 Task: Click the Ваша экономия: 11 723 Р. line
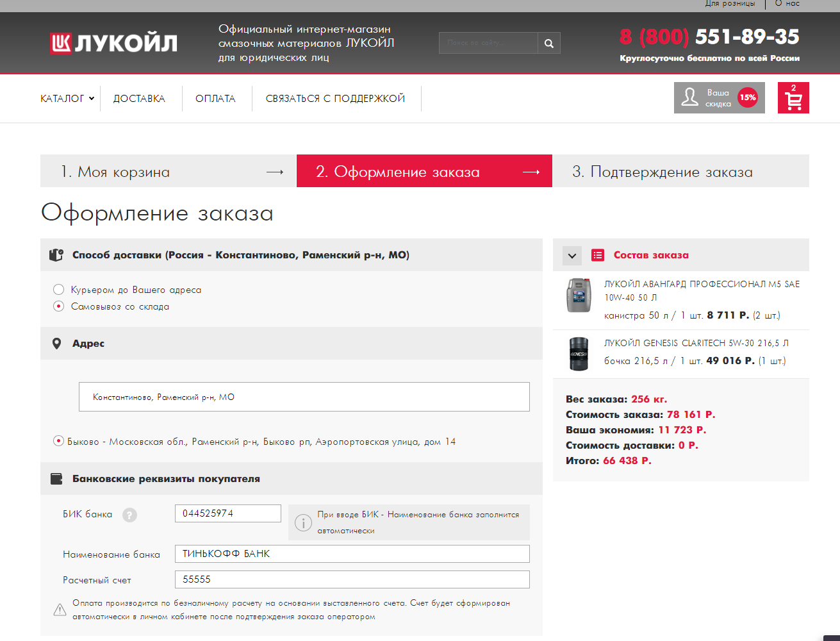(636, 430)
